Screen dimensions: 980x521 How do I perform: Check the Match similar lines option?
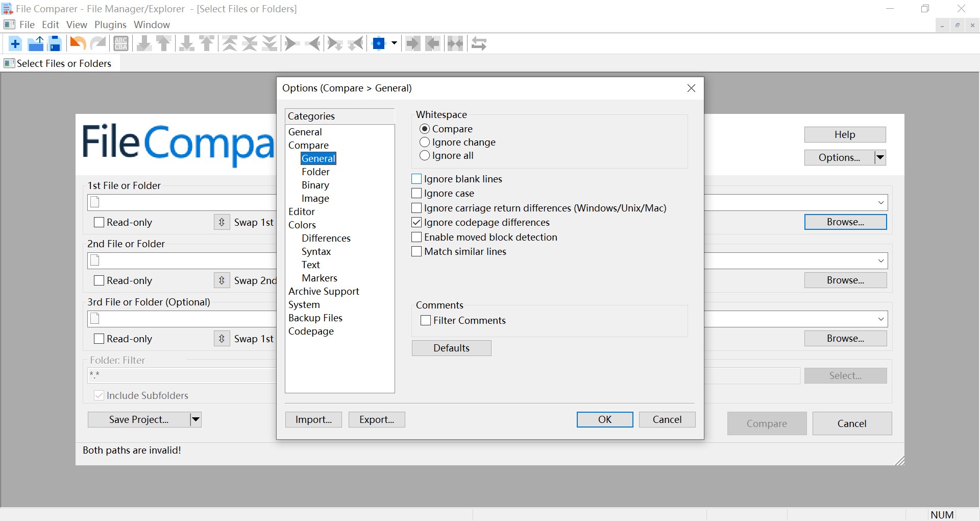416,251
